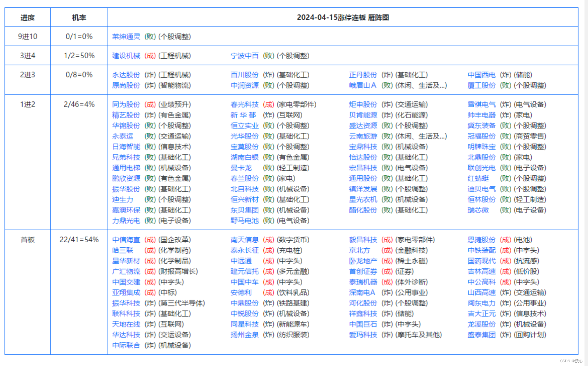Image resolution: width=588 pixels, height=366 pixels.
Task: Click 中国中车 stock link
Action: [x=245, y=282]
